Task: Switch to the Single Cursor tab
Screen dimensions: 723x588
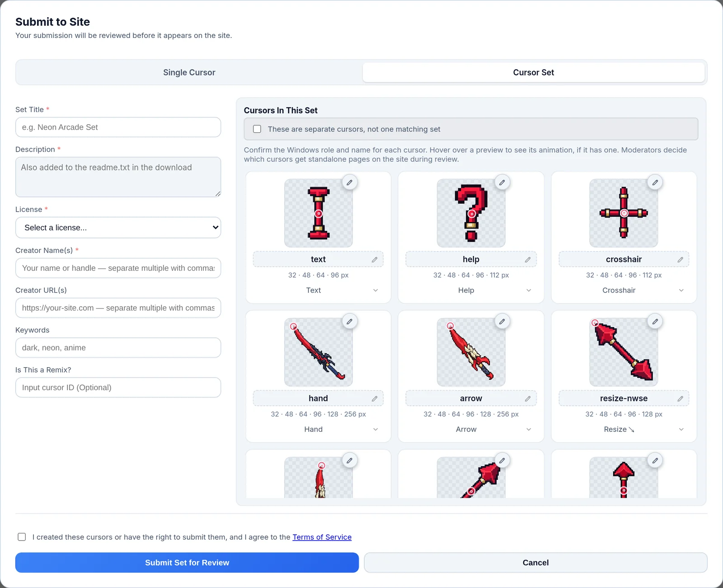Action: coord(189,72)
